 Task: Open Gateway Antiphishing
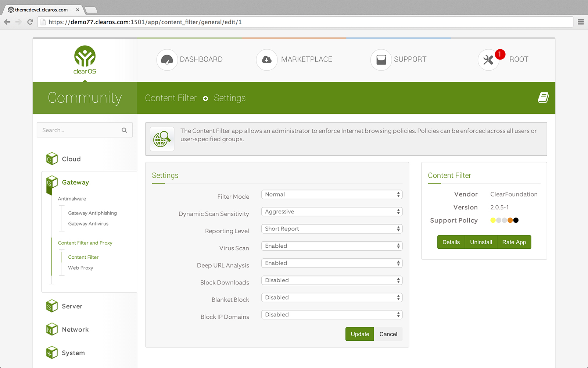click(93, 213)
